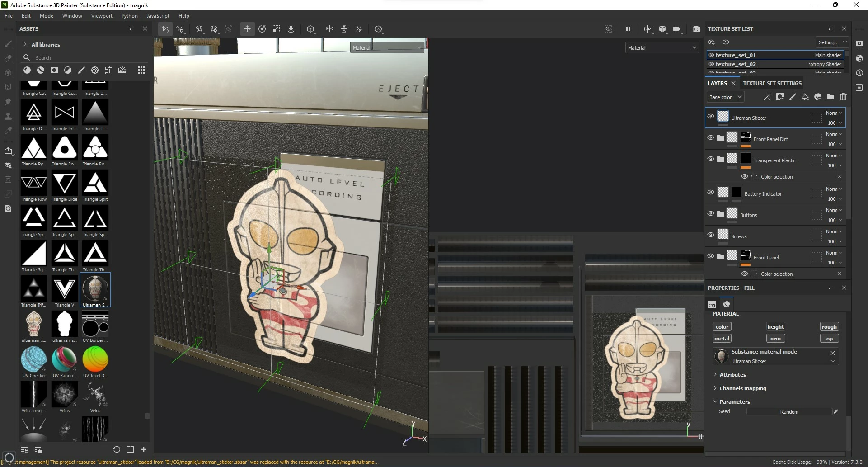Filter assets by Brushes icon
Viewport: 868px width, 467px height.
81,70
